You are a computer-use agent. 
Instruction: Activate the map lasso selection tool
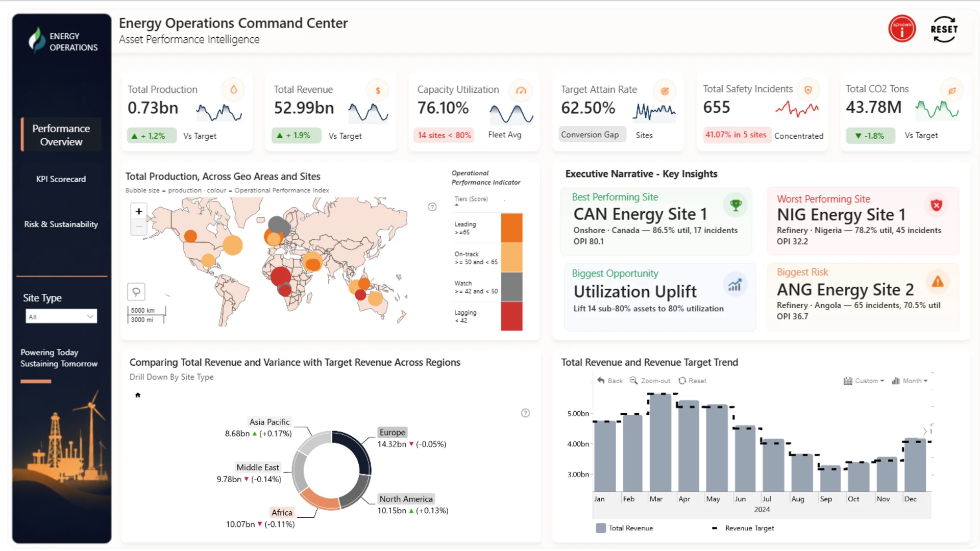pyautogui.click(x=136, y=292)
